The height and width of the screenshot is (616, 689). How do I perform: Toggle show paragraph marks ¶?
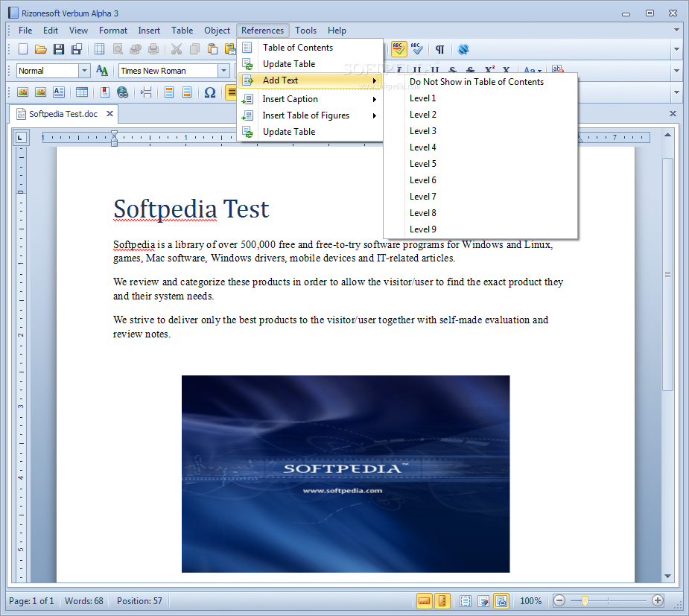[x=440, y=48]
